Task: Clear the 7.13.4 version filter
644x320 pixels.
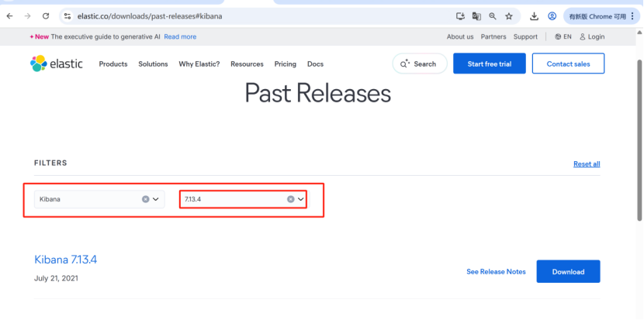Action: (290, 199)
